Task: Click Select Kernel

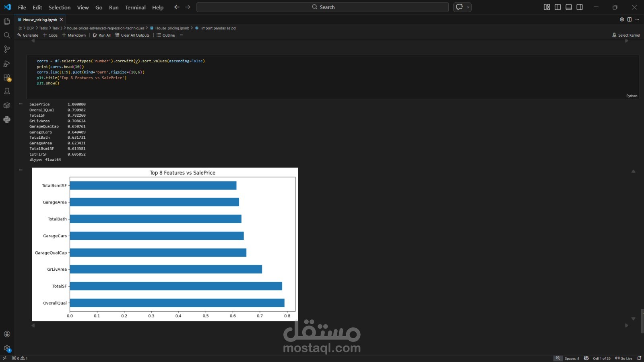Action: (626, 35)
